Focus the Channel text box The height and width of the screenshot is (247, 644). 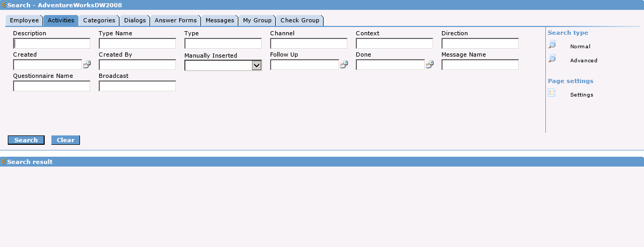[308, 44]
